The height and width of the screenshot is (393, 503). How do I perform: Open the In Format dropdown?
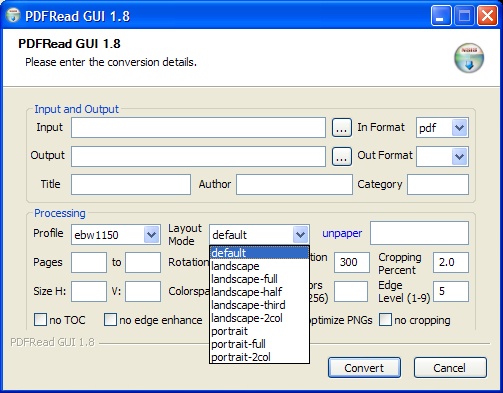point(459,128)
